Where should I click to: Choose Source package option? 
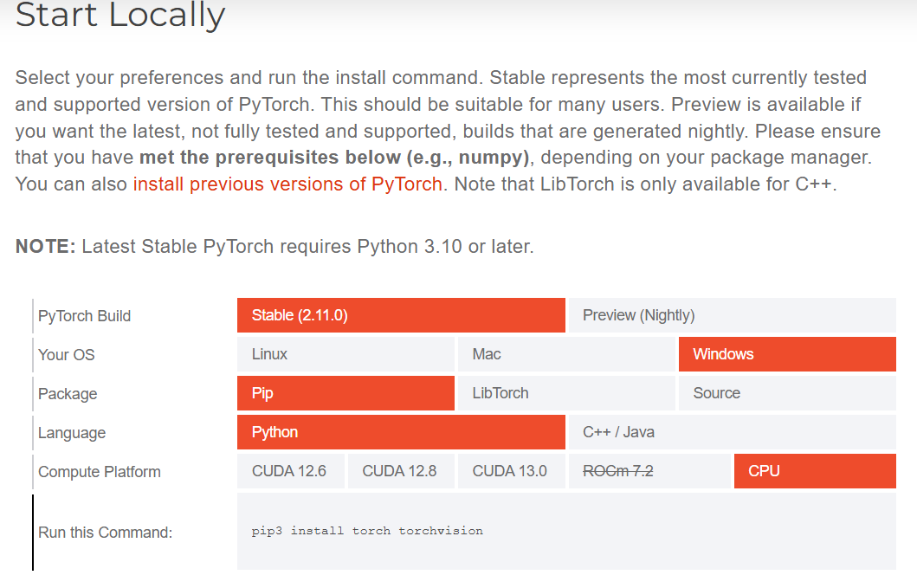click(x=786, y=393)
